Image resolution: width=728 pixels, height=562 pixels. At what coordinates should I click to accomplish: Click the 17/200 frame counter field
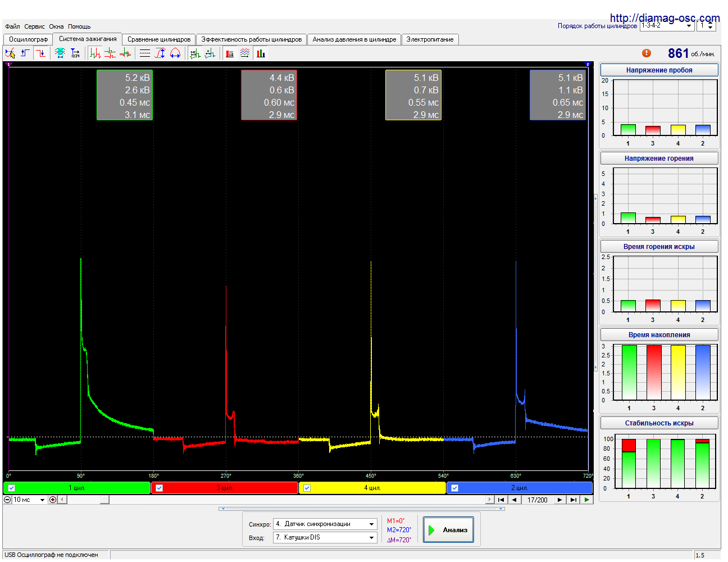click(537, 500)
